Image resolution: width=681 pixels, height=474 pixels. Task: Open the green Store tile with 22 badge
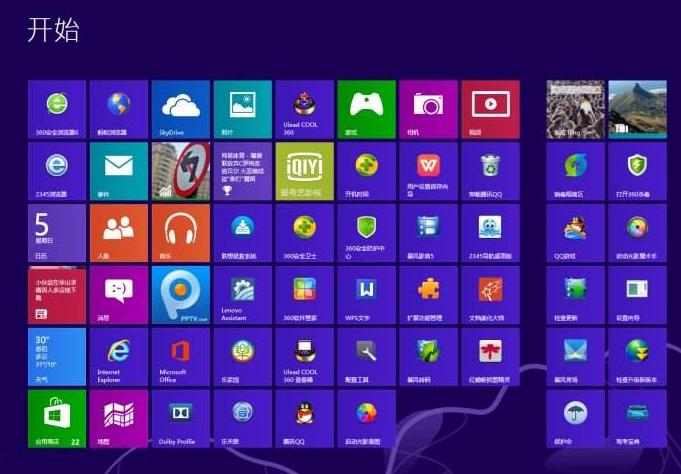tap(57, 419)
